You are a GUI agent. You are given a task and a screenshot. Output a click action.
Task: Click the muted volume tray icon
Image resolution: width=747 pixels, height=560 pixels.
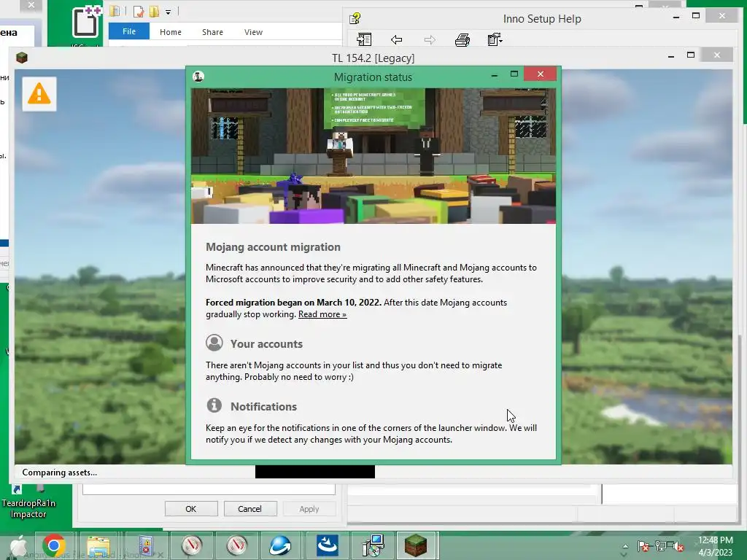point(678,547)
